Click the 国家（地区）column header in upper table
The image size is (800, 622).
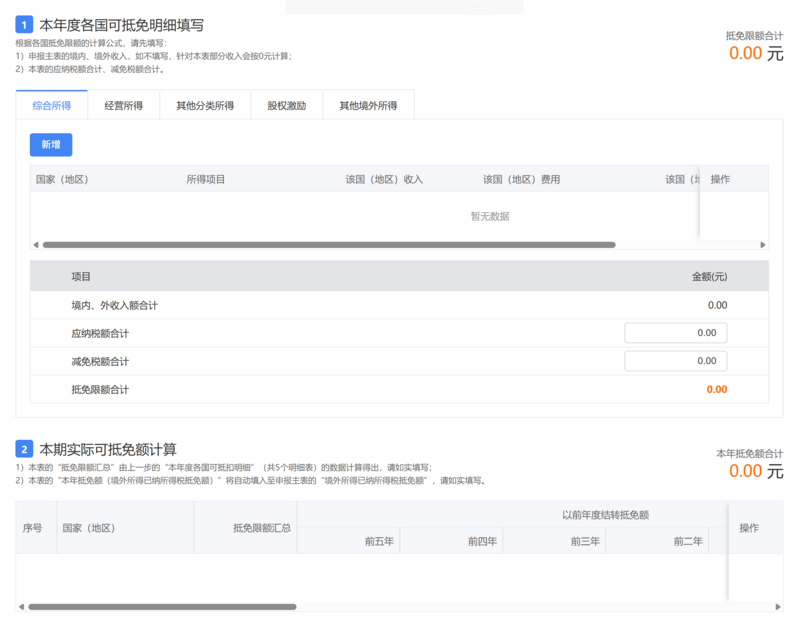click(62, 179)
